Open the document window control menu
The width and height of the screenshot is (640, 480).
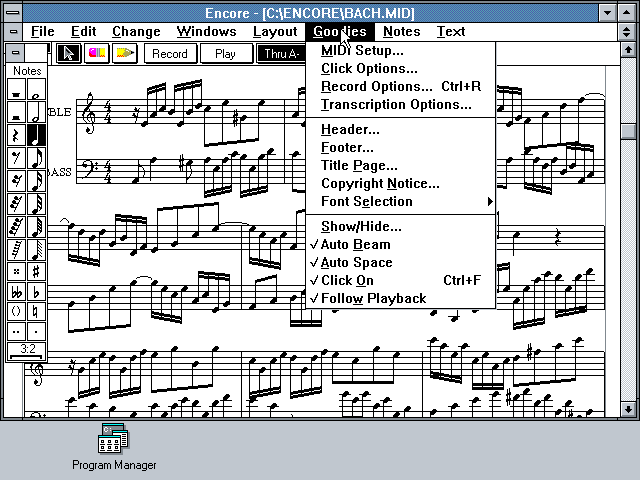click(x=13, y=31)
